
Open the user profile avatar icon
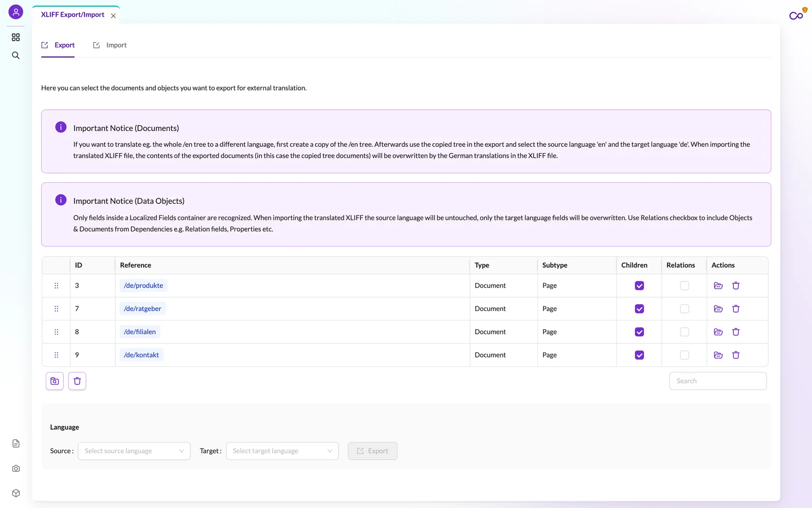(x=16, y=12)
